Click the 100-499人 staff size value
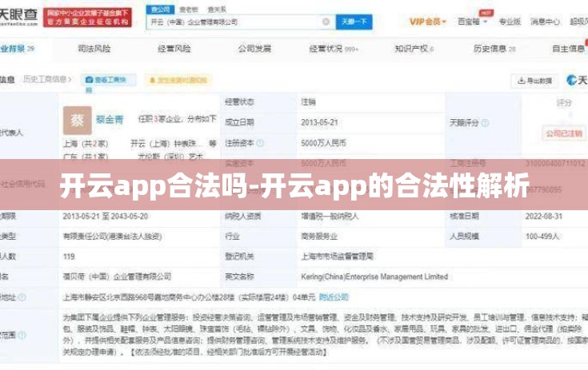The image size is (588, 370). pos(542,237)
